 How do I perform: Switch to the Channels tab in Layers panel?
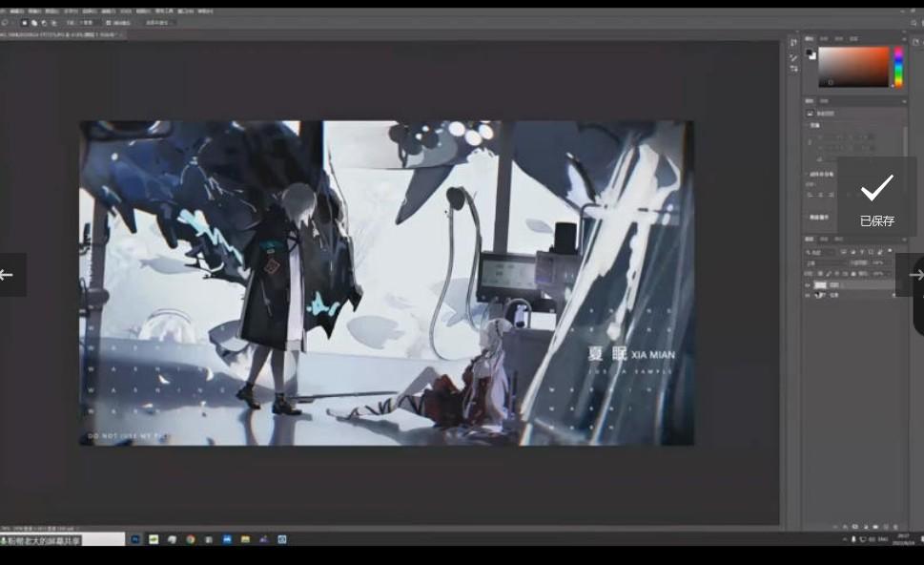point(823,240)
